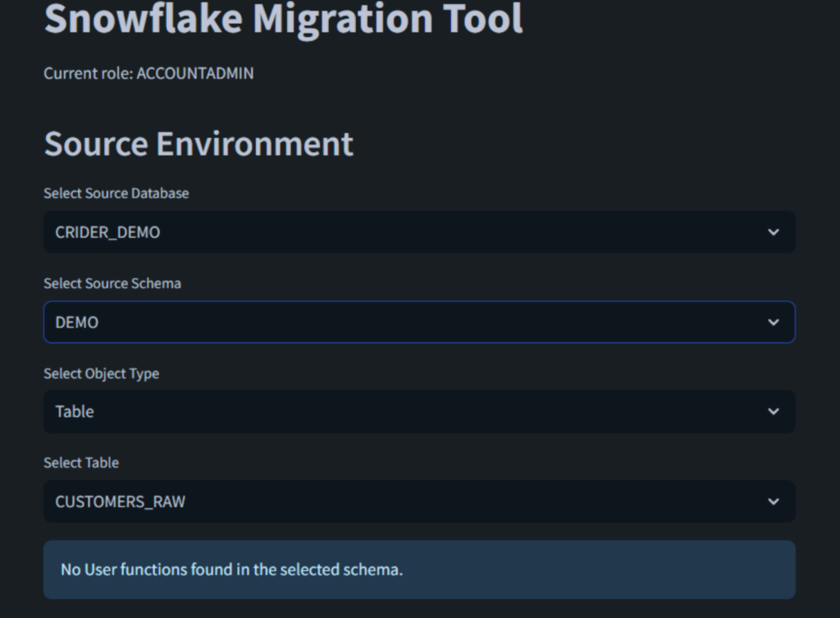Viewport: 840px width, 618px height.
Task: Click the "Select Source Schema" field label
Action: (112, 283)
